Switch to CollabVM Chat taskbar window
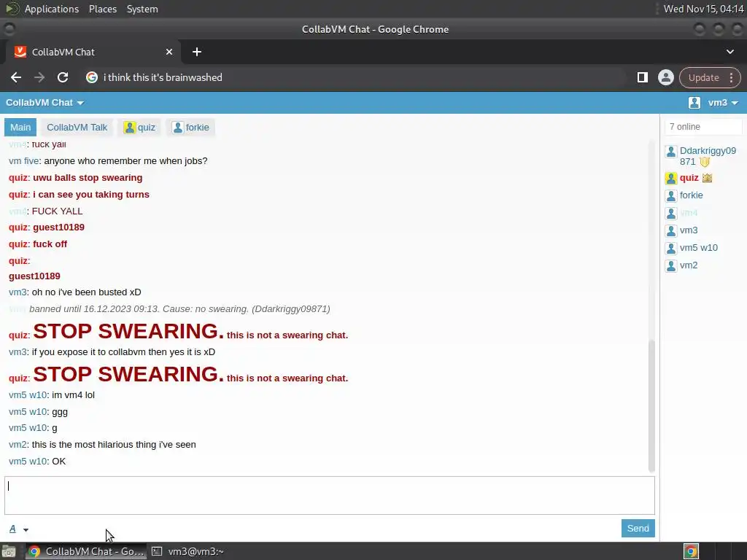The image size is (747, 560). [x=86, y=551]
